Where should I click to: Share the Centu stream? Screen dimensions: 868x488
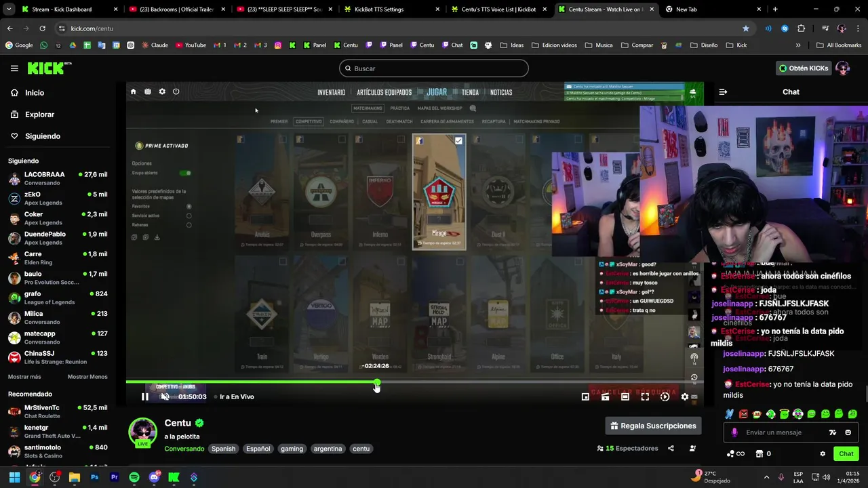point(671,448)
